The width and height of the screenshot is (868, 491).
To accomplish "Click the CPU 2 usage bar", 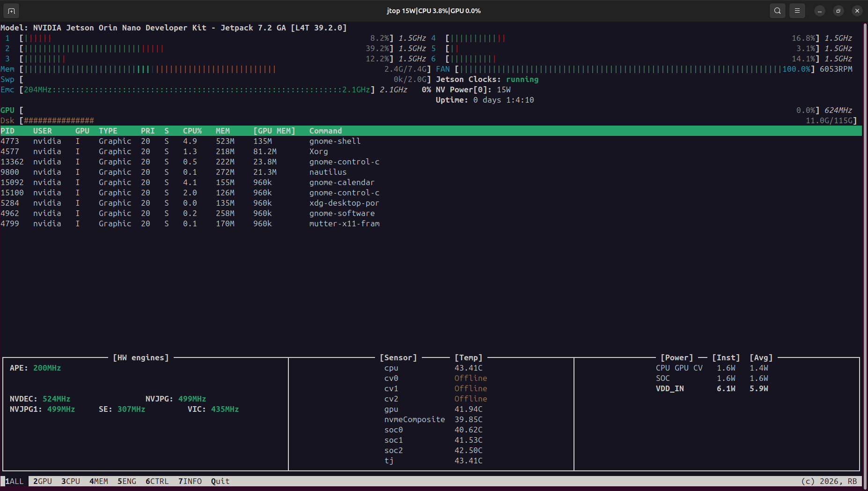I will [x=206, y=48].
